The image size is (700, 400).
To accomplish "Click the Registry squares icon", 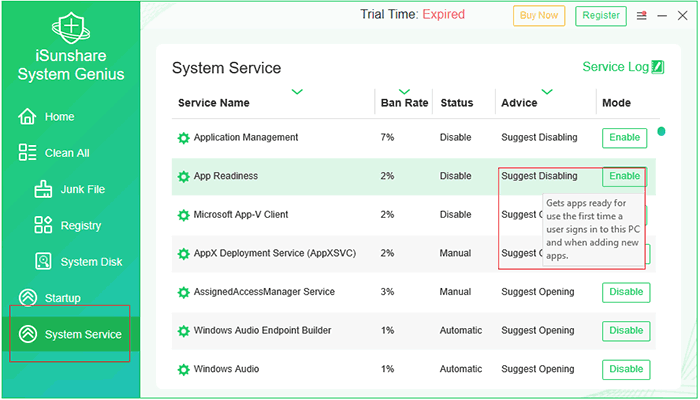I will 43,225.
